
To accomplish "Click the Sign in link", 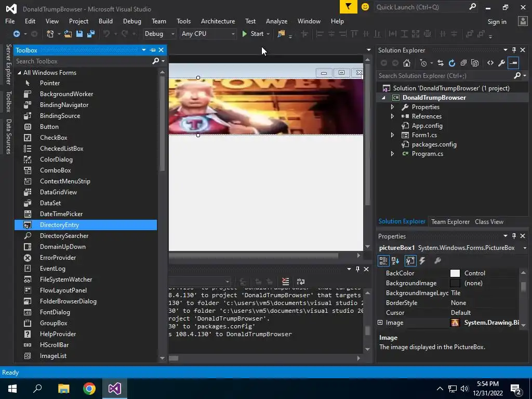I will click(497, 22).
